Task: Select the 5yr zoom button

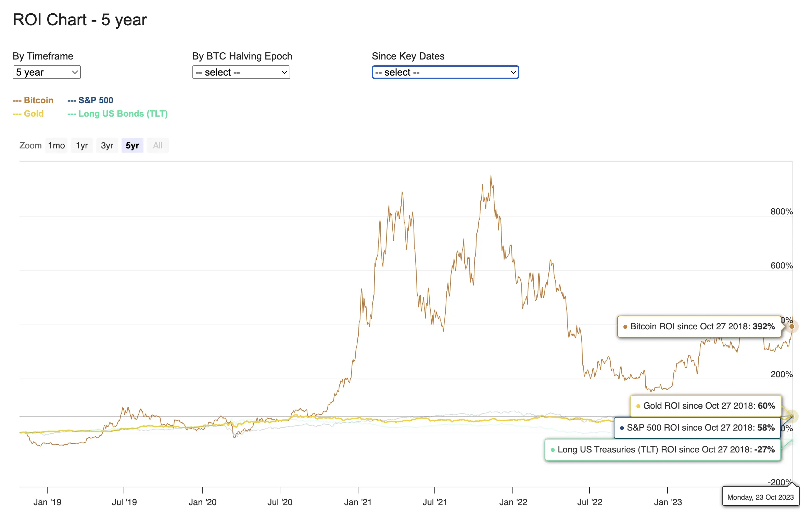Action: (x=132, y=145)
